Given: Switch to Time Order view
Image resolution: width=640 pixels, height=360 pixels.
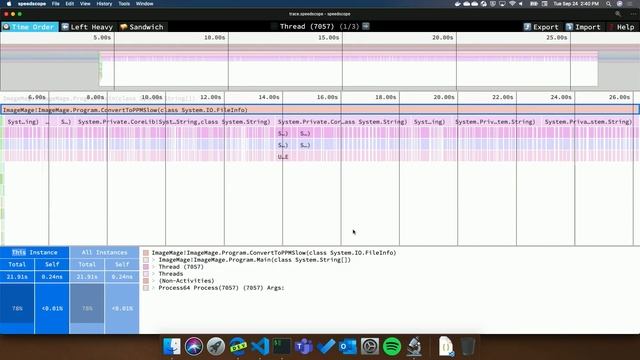Looking at the screenshot, I should point(29,27).
